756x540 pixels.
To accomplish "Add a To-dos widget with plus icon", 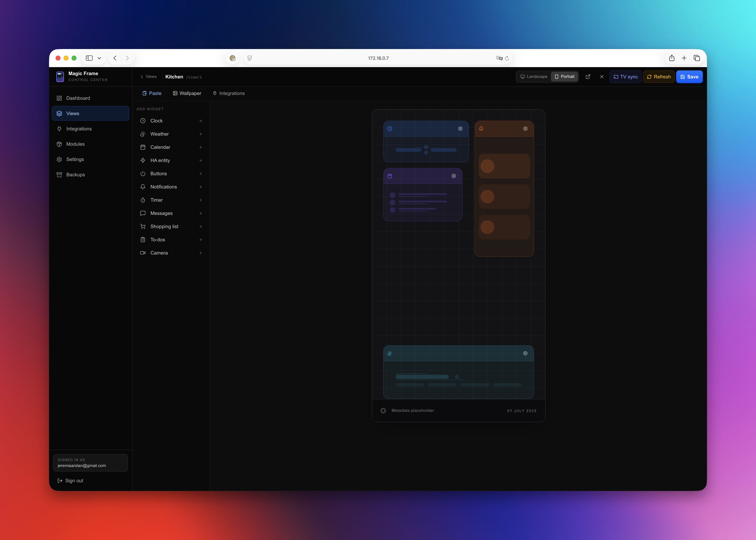I will [201, 240].
